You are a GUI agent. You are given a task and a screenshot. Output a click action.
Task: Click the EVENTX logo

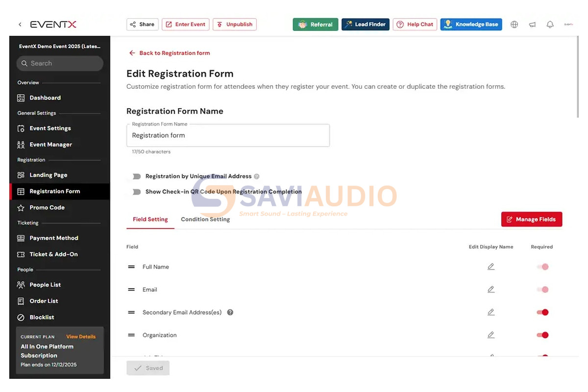53,24
